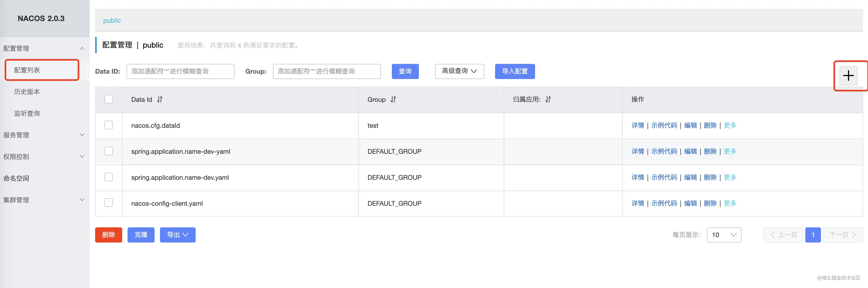Image resolution: width=868 pixels, height=288 pixels.
Task: Check the nacos.cfg.dataId row checkbox
Action: point(109,125)
